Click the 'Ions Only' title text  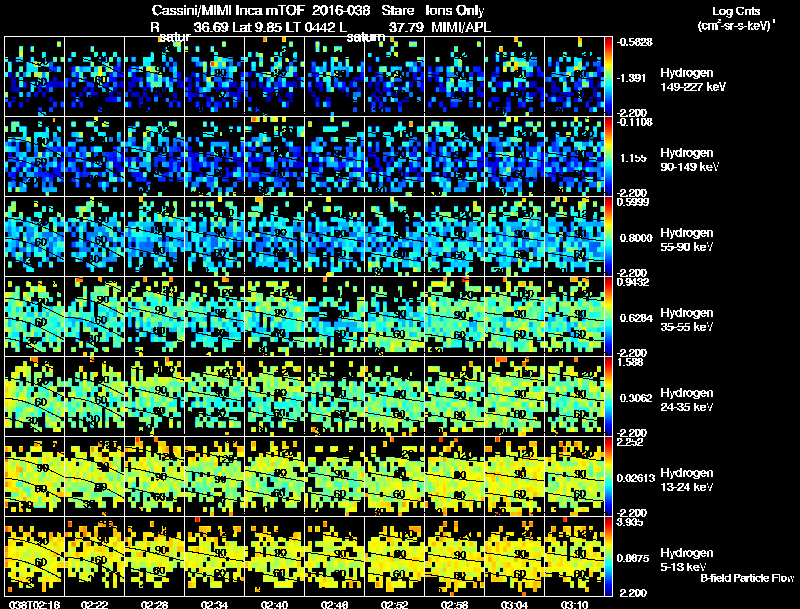click(x=455, y=11)
